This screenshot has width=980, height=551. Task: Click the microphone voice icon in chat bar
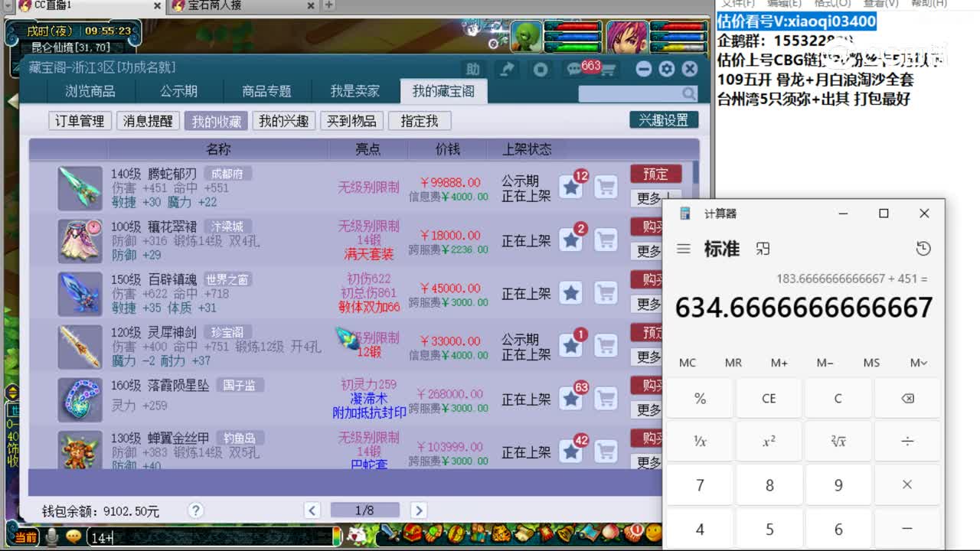pos(51,537)
